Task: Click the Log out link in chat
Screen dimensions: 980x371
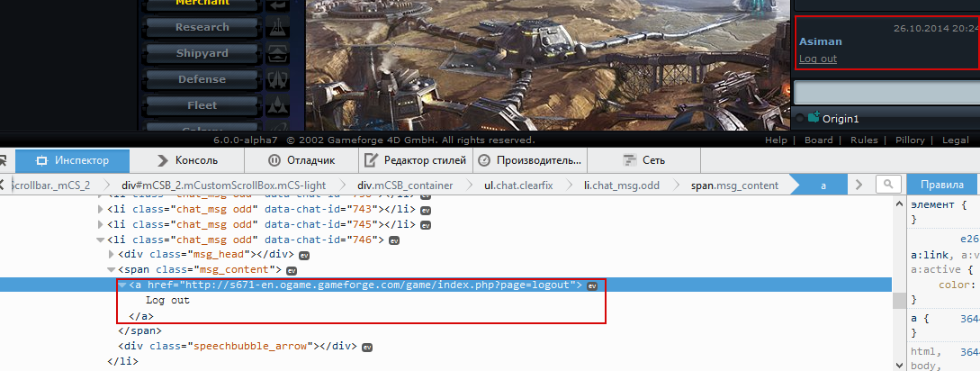Action: [x=817, y=59]
